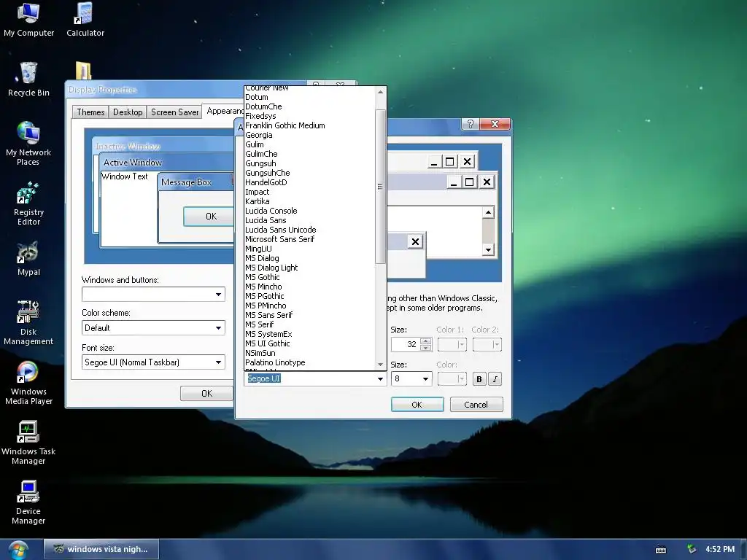Click the Start orb button
747x560 pixels.
(x=18, y=550)
